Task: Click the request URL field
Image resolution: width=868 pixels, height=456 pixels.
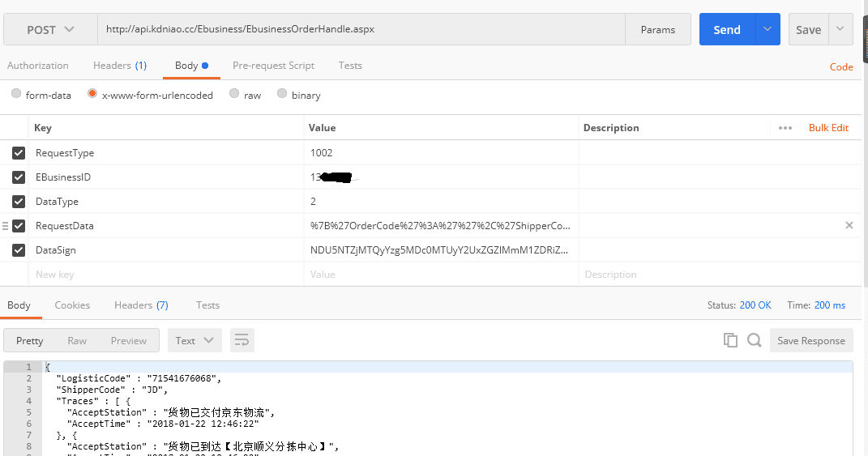Action: (361, 29)
